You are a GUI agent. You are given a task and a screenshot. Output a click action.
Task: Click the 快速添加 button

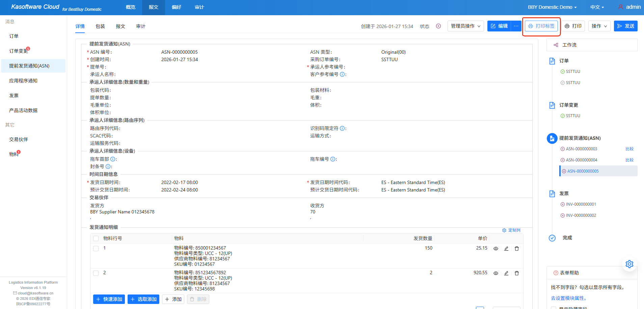click(x=109, y=299)
